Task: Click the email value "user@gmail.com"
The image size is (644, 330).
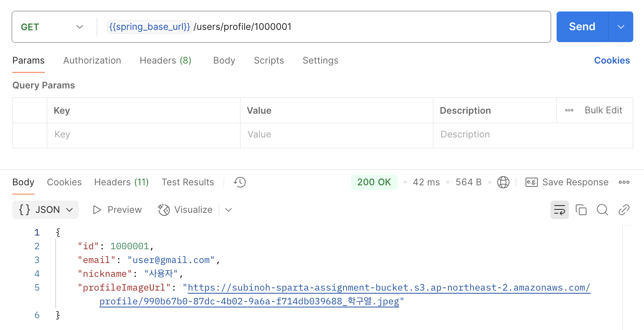Action: (171, 260)
